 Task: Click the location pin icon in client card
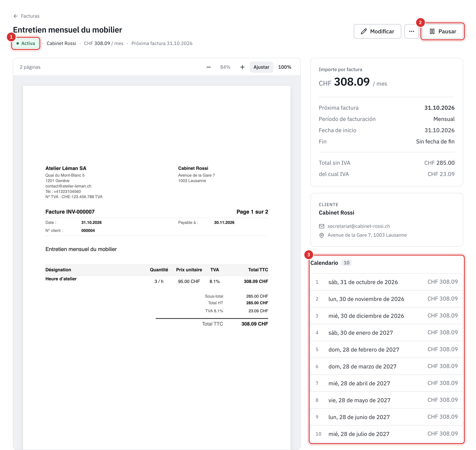point(321,235)
